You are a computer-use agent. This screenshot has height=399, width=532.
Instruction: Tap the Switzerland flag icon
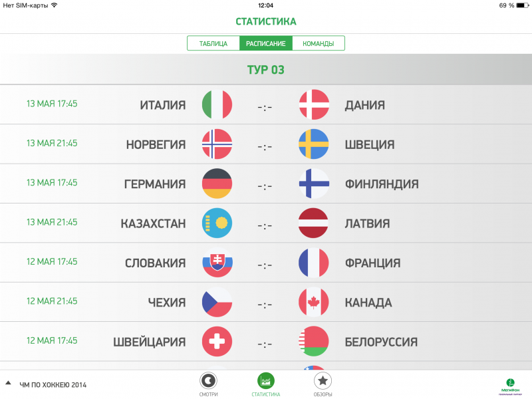217,342
